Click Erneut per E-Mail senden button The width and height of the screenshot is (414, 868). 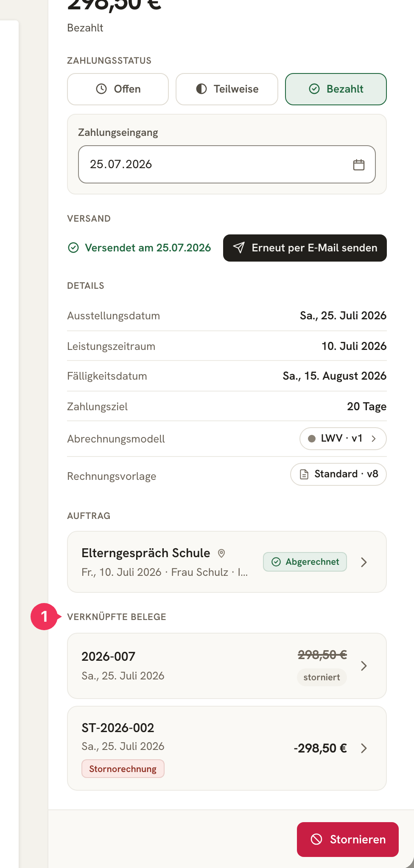(x=305, y=248)
